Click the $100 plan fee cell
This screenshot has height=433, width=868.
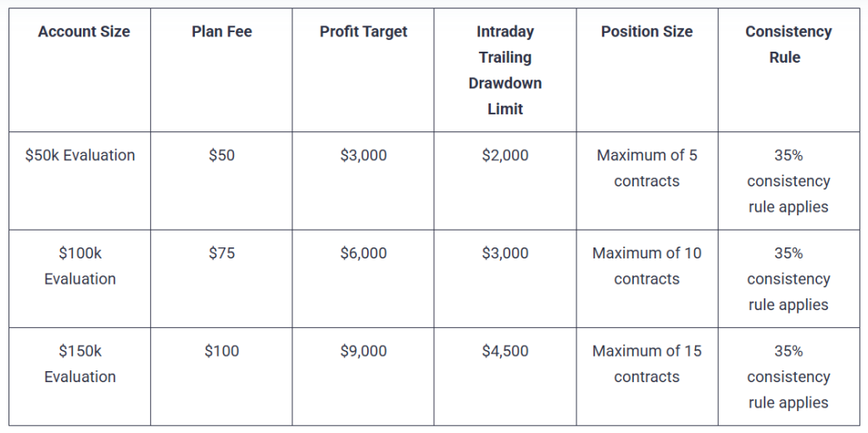point(221,351)
